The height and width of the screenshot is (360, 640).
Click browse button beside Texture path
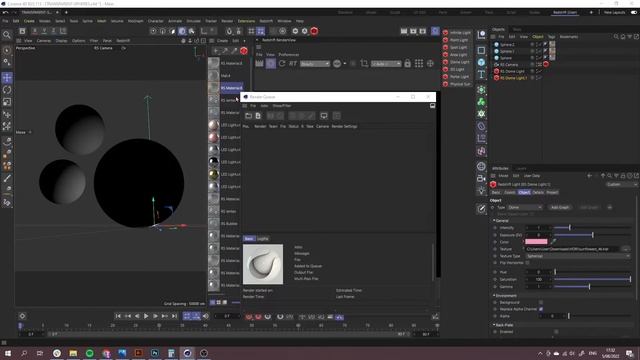(625, 249)
